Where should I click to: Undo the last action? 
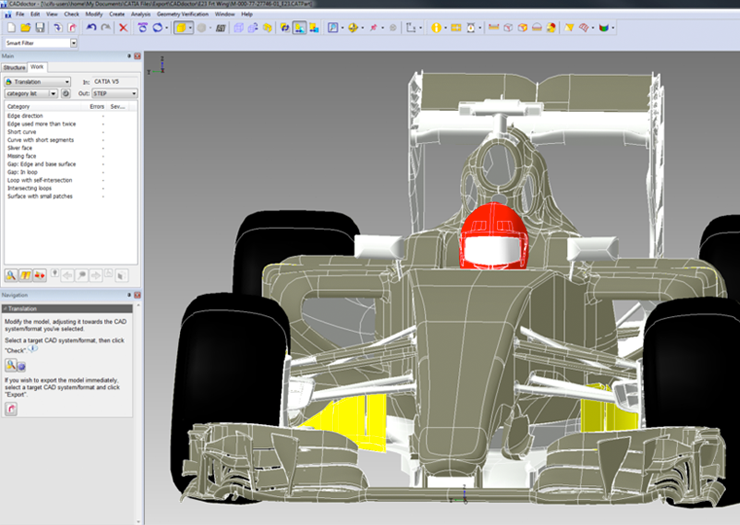click(x=91, y=28)
